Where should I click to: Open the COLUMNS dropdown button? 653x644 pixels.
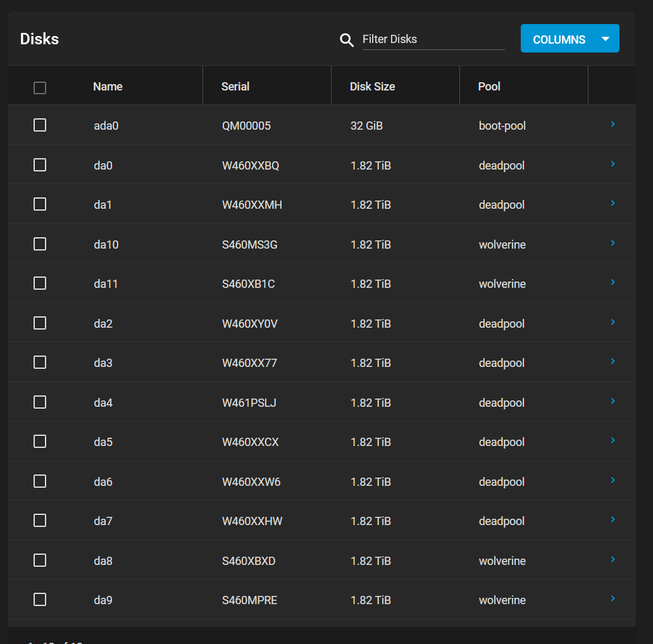pos(569,39)
